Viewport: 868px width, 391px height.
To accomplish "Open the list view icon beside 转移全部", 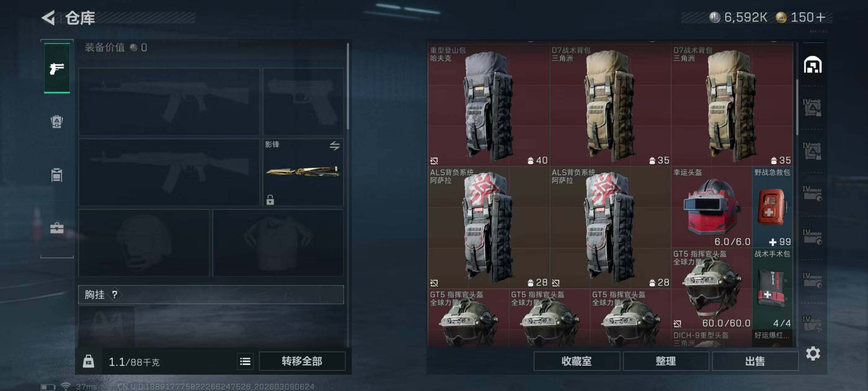I will coord(245,362).
